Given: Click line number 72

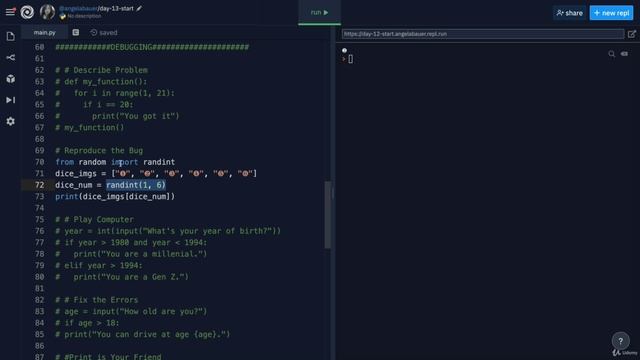Looking at the screenshot, I should click(39, 185).
